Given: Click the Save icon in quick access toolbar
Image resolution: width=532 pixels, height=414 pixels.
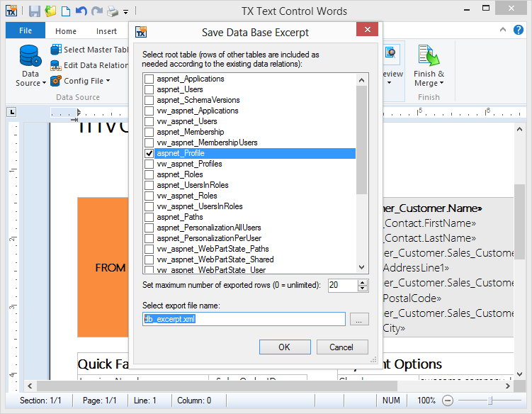Looking at the screenshot, I should coord(35,11).
